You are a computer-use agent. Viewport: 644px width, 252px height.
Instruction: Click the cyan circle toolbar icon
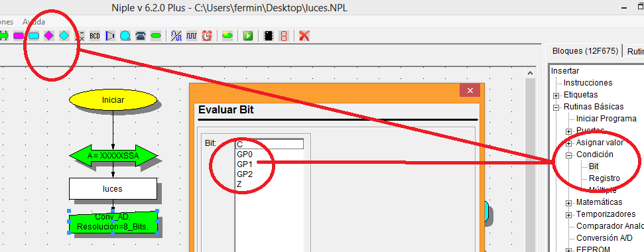coord(125,36)
